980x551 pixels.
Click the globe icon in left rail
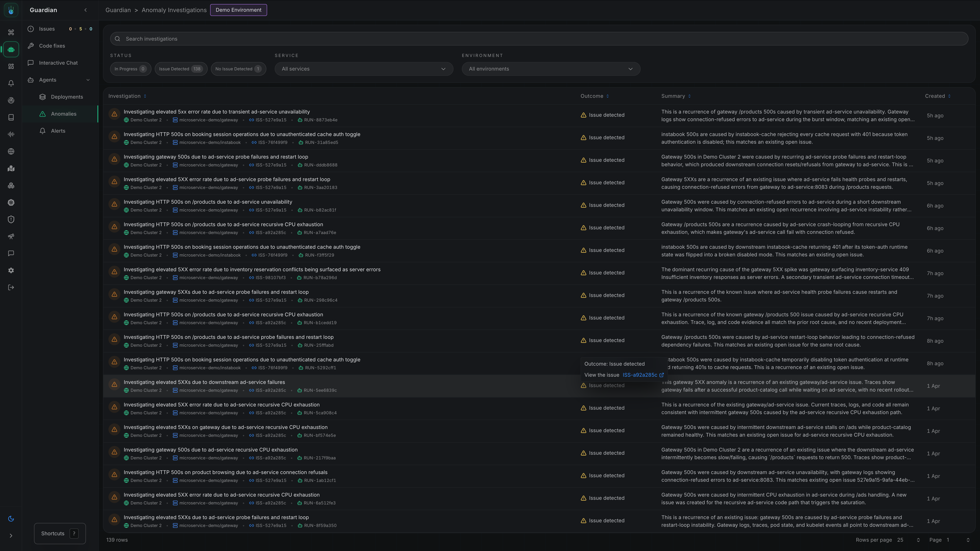(11, 151)
